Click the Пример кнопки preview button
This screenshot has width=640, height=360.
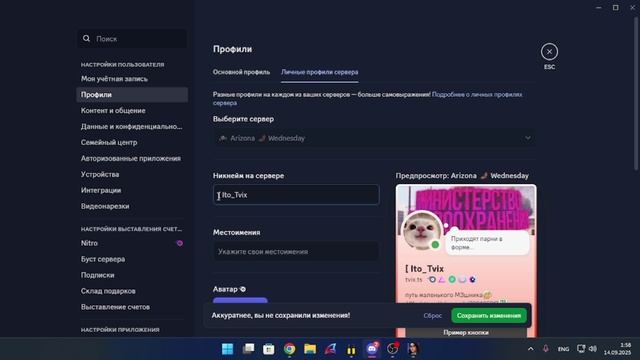(x=466, y=332)
